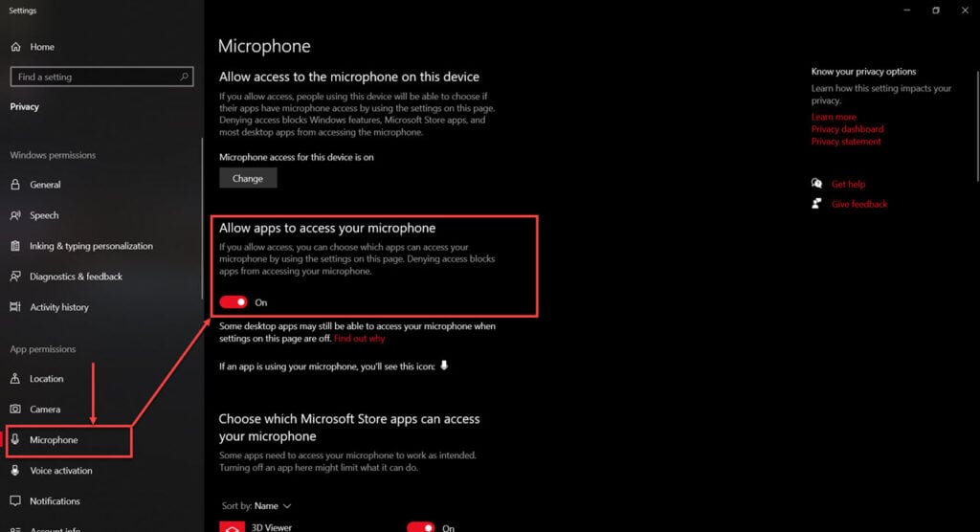Image resolution: width=980 pixels, height=532 pixels.
Task: Select Camera permission icon
Action: point(15,409)
